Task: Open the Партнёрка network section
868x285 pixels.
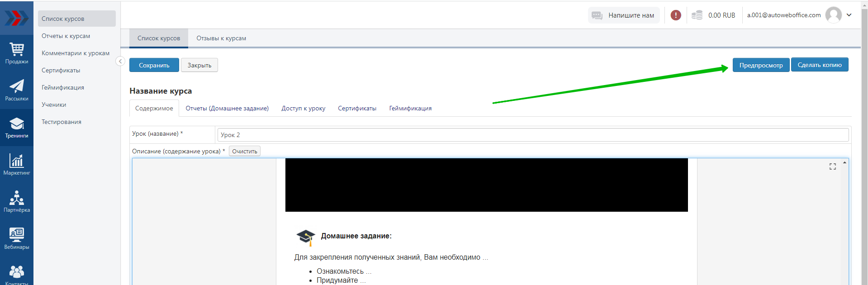Action: tap(17, 202)
